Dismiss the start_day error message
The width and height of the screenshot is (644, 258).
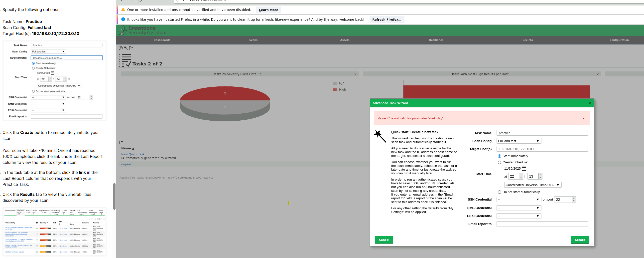point(583,118)
